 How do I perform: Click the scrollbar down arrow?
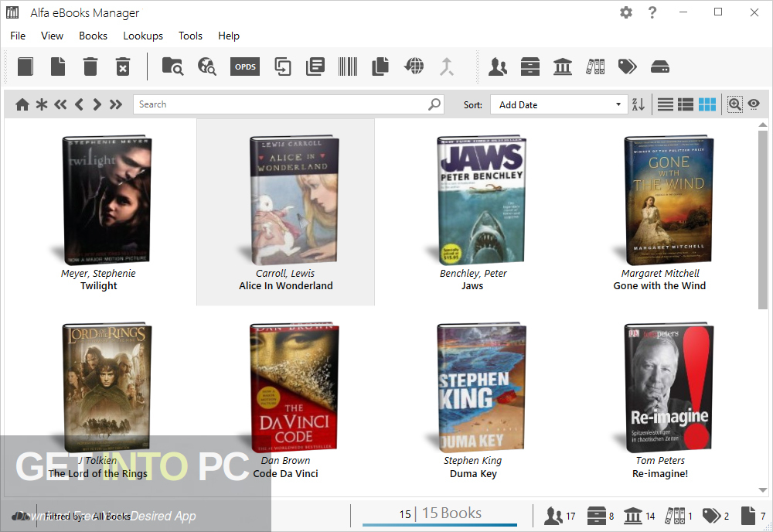pyautogui.click(x=763, y=490)
